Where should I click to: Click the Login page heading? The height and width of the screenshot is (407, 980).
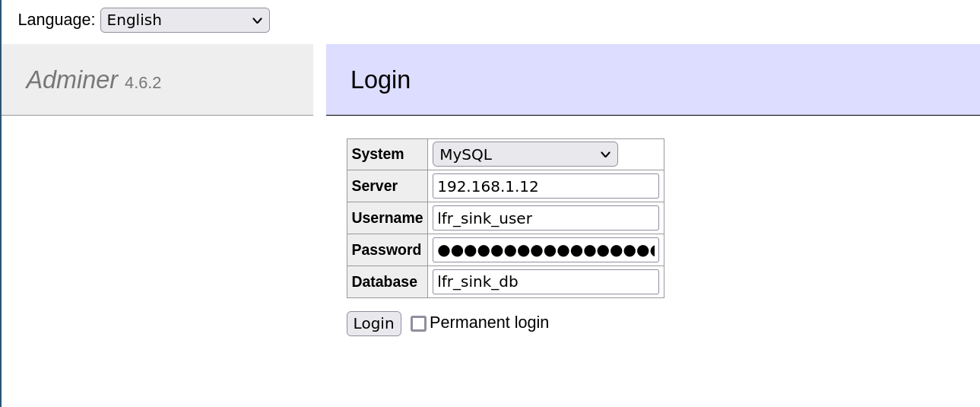tap(380, 80)
